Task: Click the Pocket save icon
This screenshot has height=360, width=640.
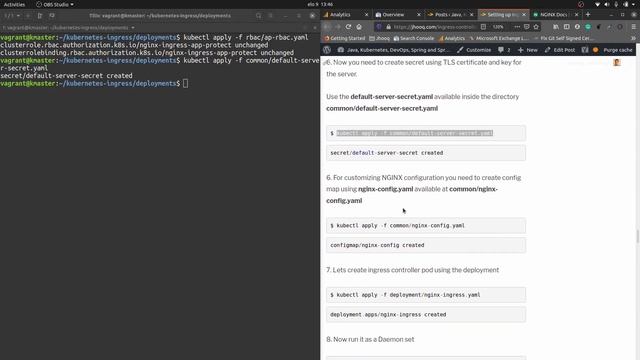Action: [x=527, y=27]
